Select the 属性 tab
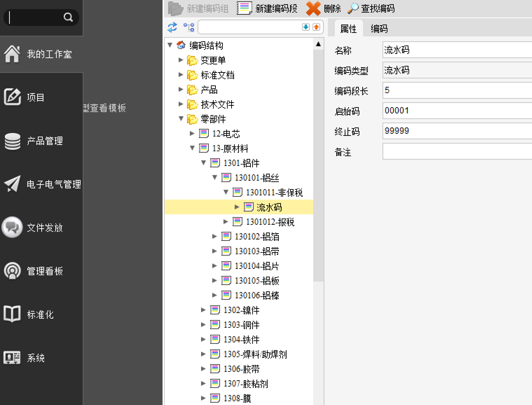Screen dimensions: 532x405 348,29
